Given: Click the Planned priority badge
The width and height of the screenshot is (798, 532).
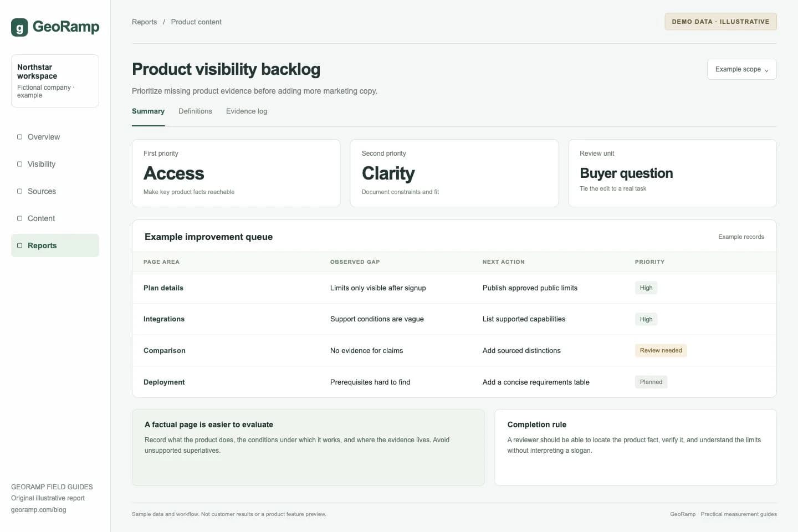Looking at the screenshot, I should 651,382.
